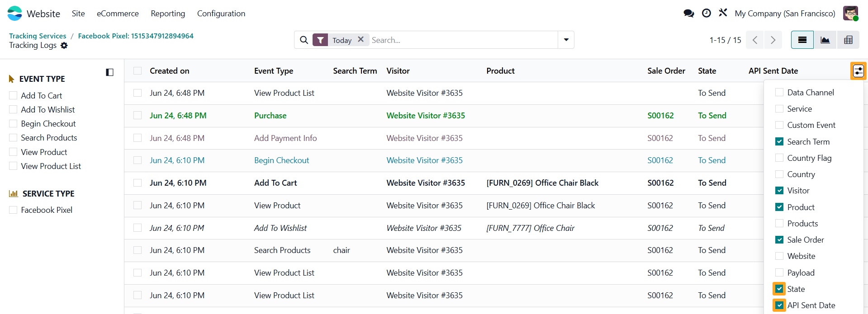Sort by Visitor column header
868x314 pixels.
[398, 71]
